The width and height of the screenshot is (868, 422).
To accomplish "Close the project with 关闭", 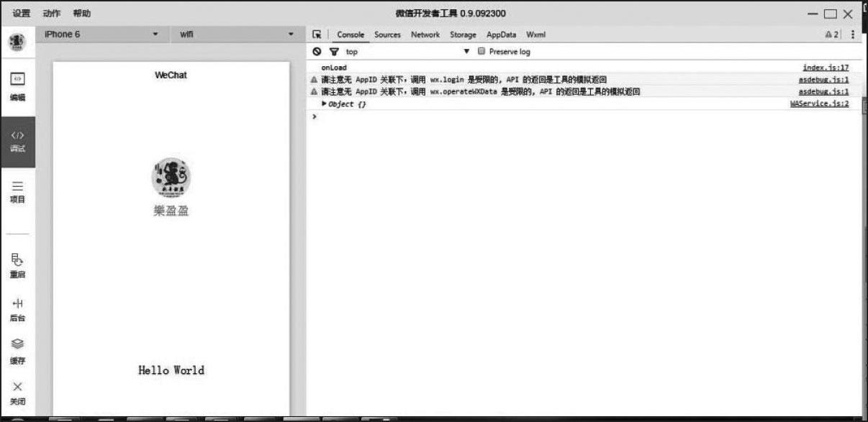I will coord(18,393).
